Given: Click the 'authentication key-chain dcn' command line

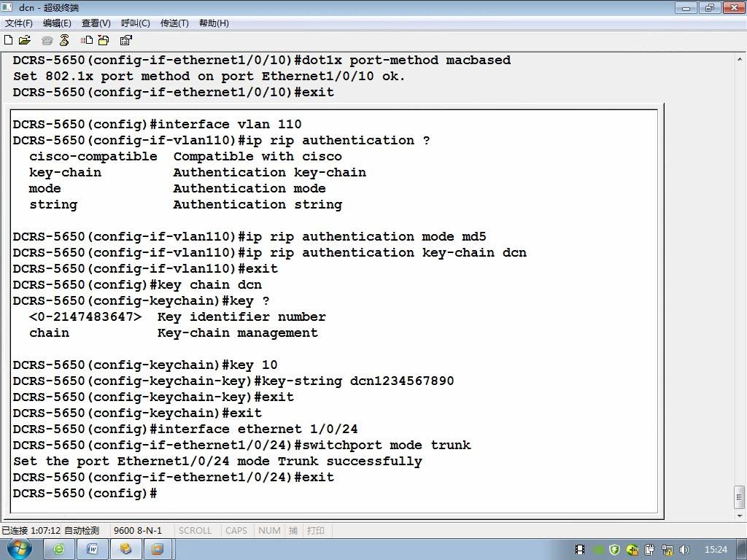Looking at the screenshot, I should click(270, 253).
